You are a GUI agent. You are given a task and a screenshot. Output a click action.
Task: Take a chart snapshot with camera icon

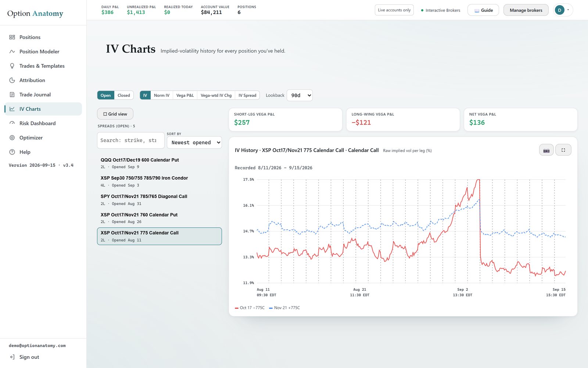click(546, 150)
